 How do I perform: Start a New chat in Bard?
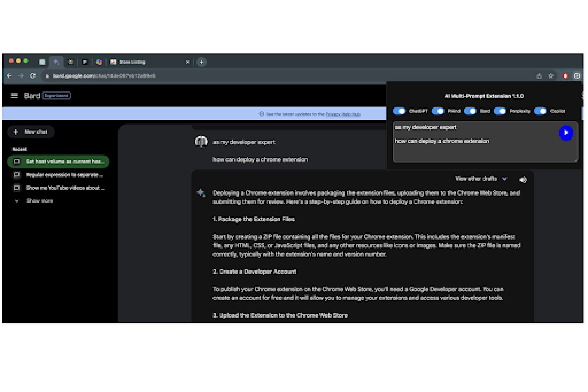pyautogui.click(x=31, y=132)
